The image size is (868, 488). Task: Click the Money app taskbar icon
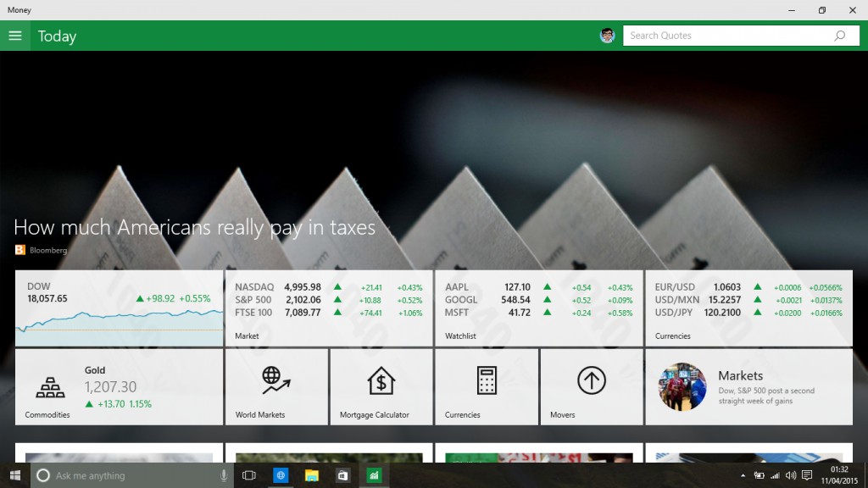(x=374, y=475)
